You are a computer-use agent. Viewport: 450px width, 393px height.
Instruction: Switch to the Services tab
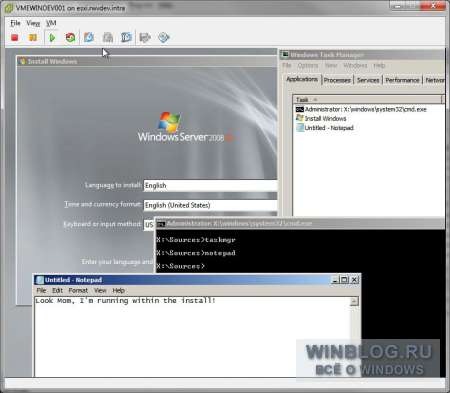368,80
